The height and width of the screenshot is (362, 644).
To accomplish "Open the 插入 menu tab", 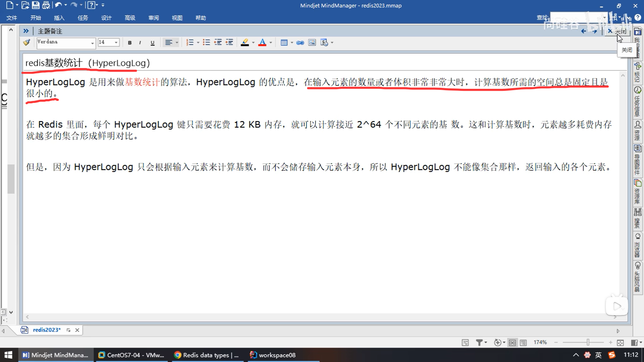I will tap(59, 18).
